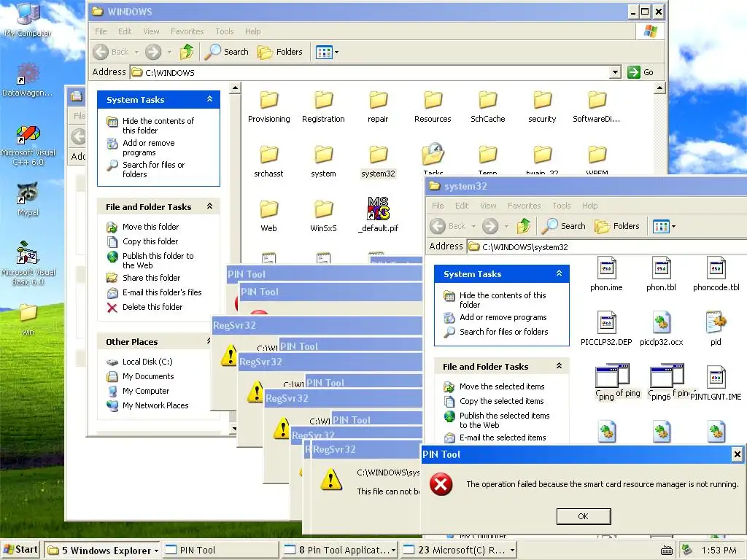Select the Resources folder icon
The image size is (747, 560).
[x=433, y=100]
